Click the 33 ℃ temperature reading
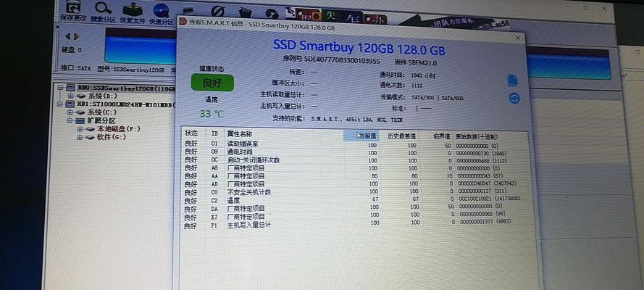Viewport: 644px width, 290px height. [212, 114]
